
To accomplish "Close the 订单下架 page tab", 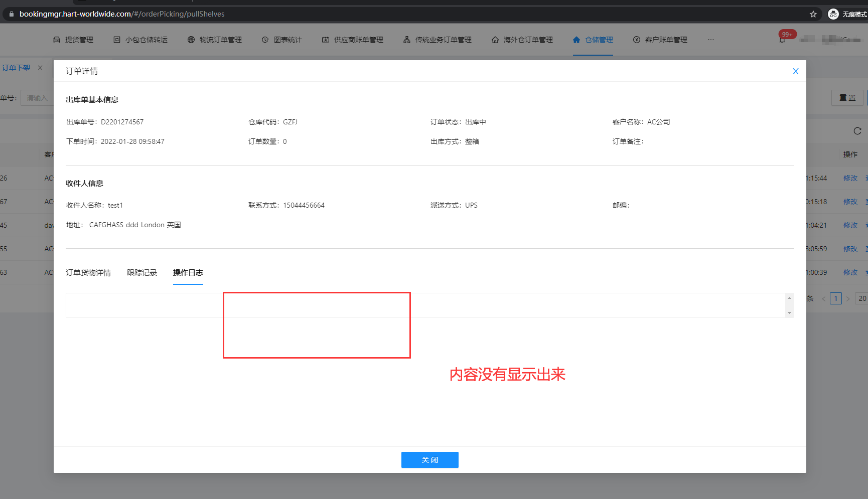I will pos(40,68).
